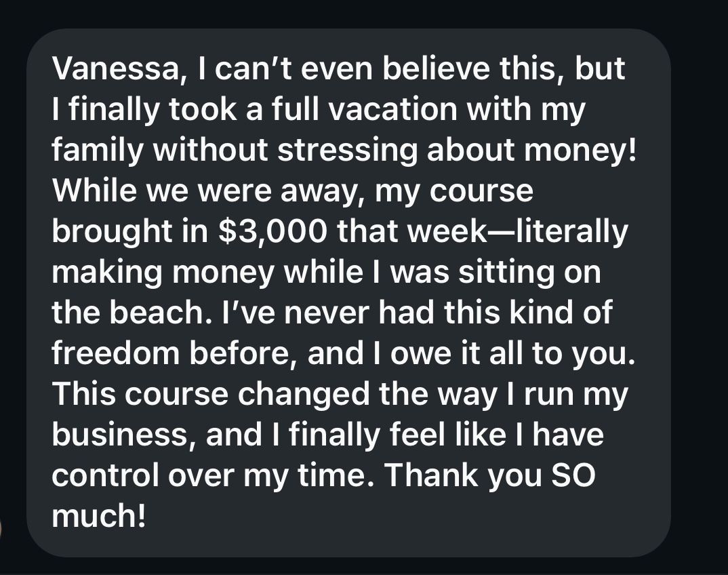The image size is (728, 575).
Task: Click the final word "much!"
Action: coord(99,515)
